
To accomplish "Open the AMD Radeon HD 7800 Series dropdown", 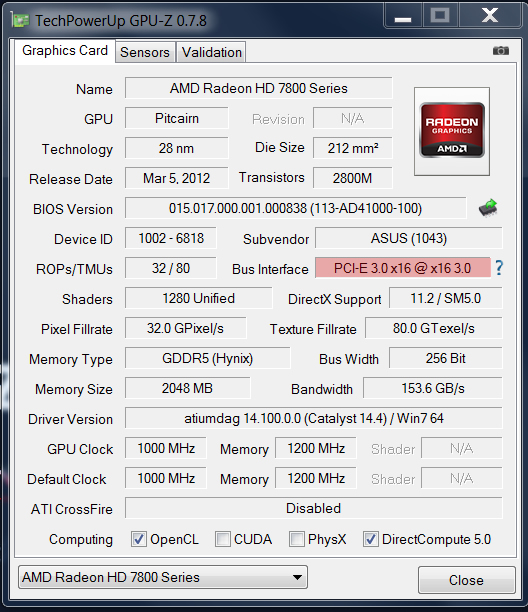I will click(x=163, y=577).
